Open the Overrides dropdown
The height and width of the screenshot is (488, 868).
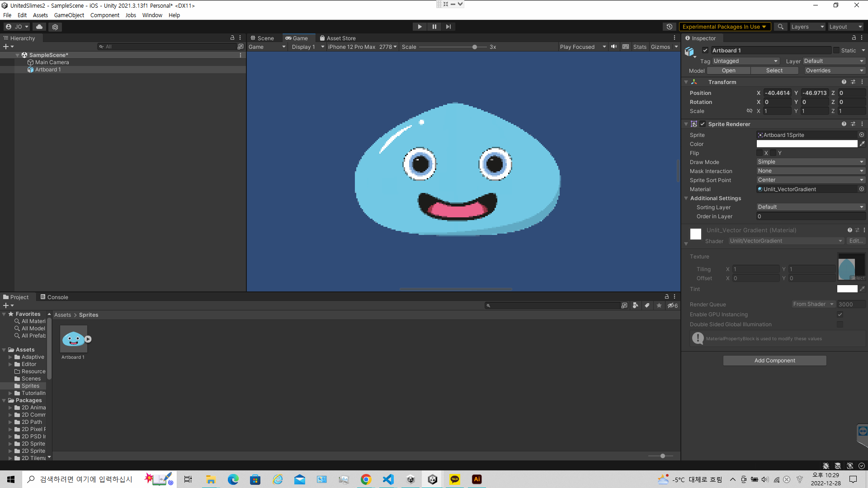(x=835, y=70)
